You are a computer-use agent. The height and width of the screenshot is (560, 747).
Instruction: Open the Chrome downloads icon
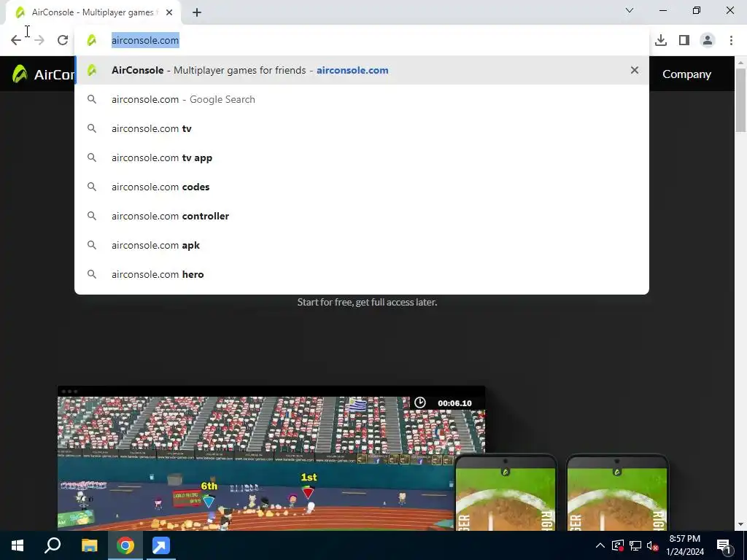pos(661,40)
